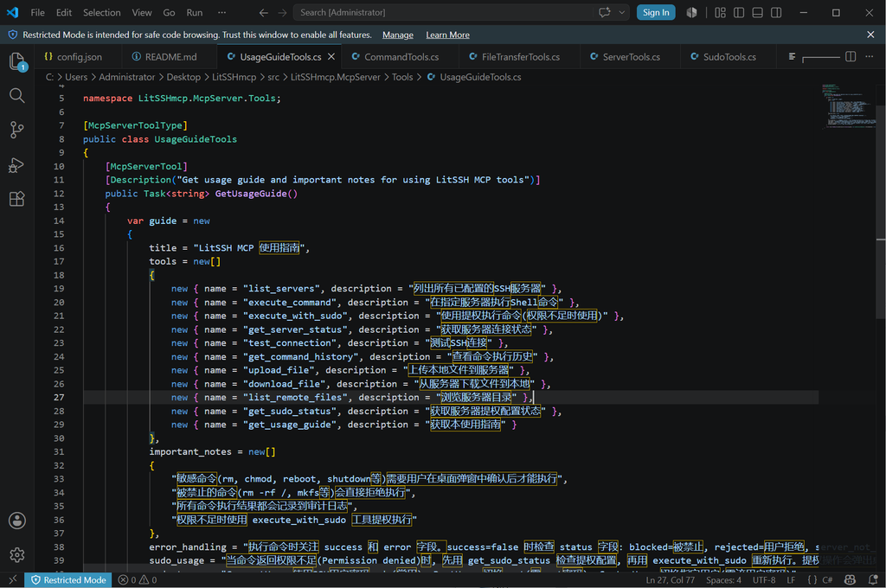This screenshot has height=588, width=886.
Task: Open editor More Actions ellipsis
Action: [869, 56]
